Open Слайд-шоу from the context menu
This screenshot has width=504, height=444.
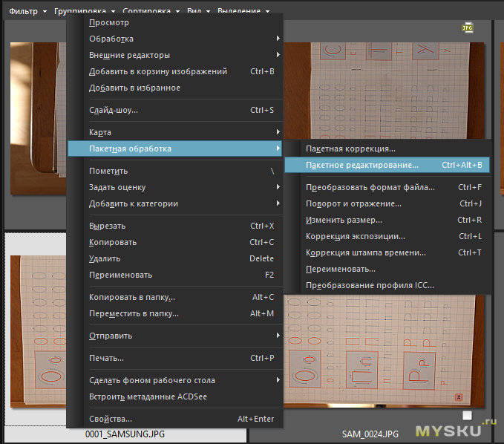114,110
